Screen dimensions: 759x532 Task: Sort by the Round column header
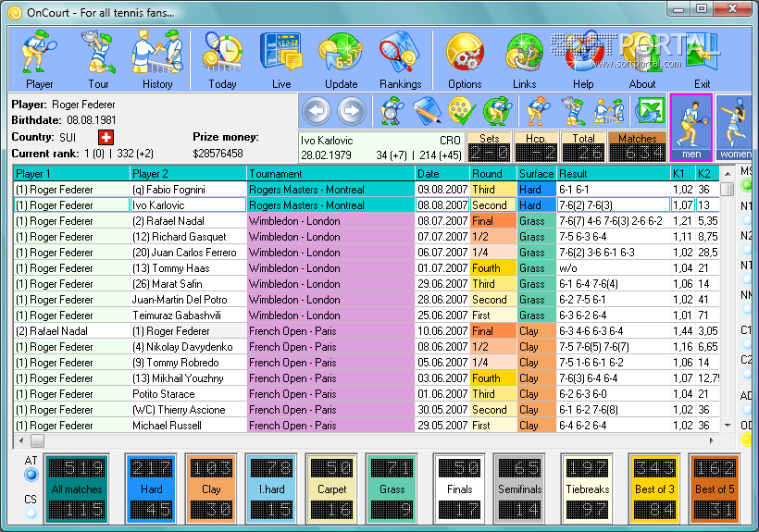pyautogui.click(x=492, y=174)
